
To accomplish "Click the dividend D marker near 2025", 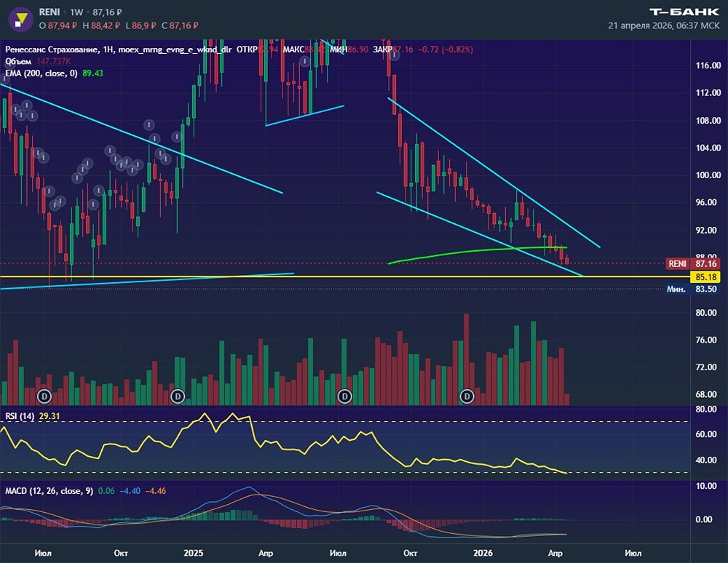I will [x=178, y=396].
